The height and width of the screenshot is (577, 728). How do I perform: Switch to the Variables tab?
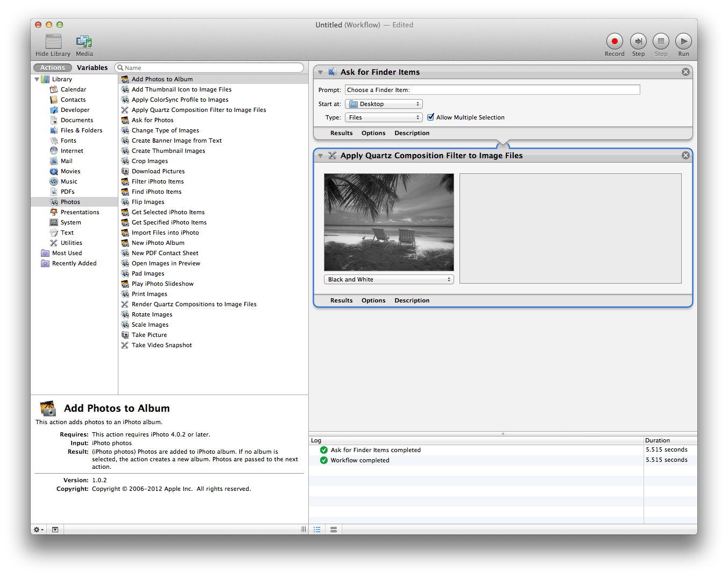(x=92, y=67)
